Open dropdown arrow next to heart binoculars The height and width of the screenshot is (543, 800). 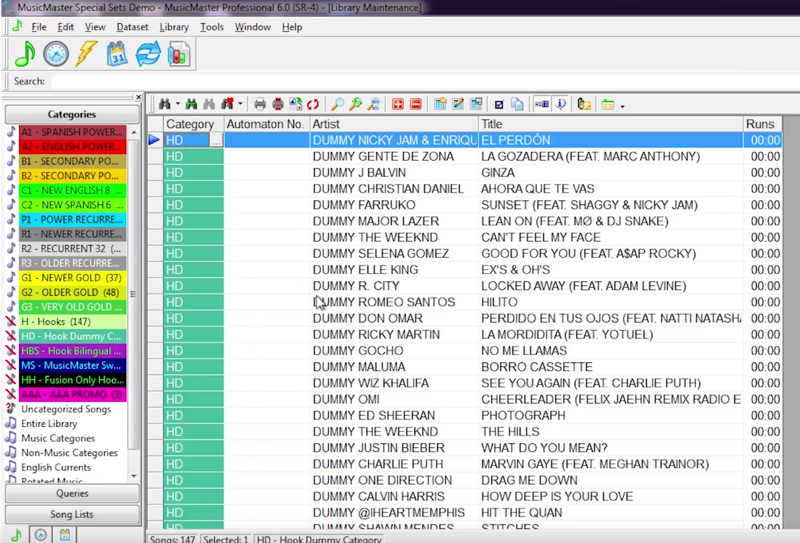240,104
